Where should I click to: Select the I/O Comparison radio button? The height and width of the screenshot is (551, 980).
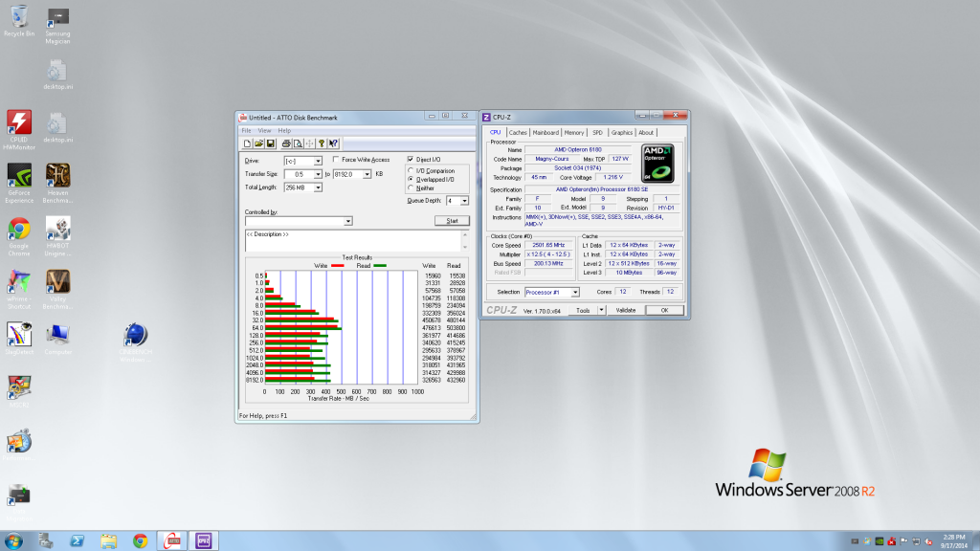[x=411, y=170]
